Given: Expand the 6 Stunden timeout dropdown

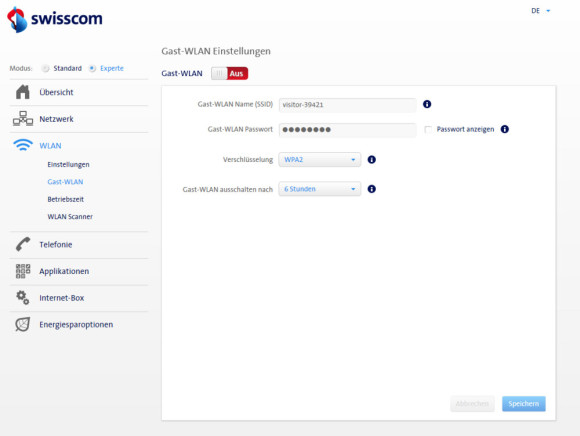Looking at the screenshot, I should tap(320, 189).
